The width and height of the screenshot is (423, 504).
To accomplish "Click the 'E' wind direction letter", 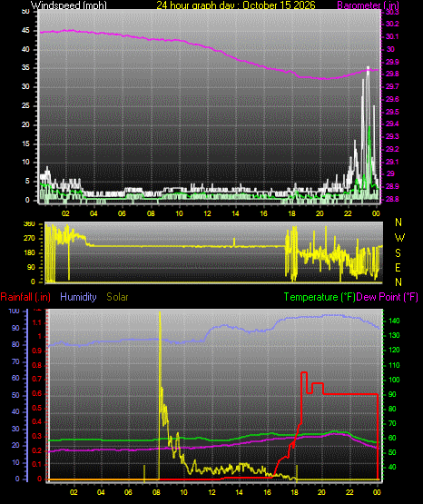I will 398,268.
